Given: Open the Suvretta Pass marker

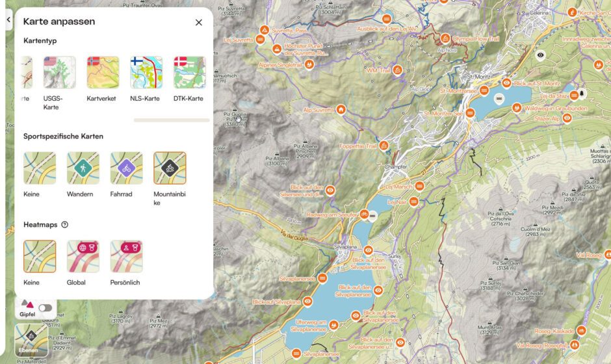Looking at the screenshot, I should point(265,30).
